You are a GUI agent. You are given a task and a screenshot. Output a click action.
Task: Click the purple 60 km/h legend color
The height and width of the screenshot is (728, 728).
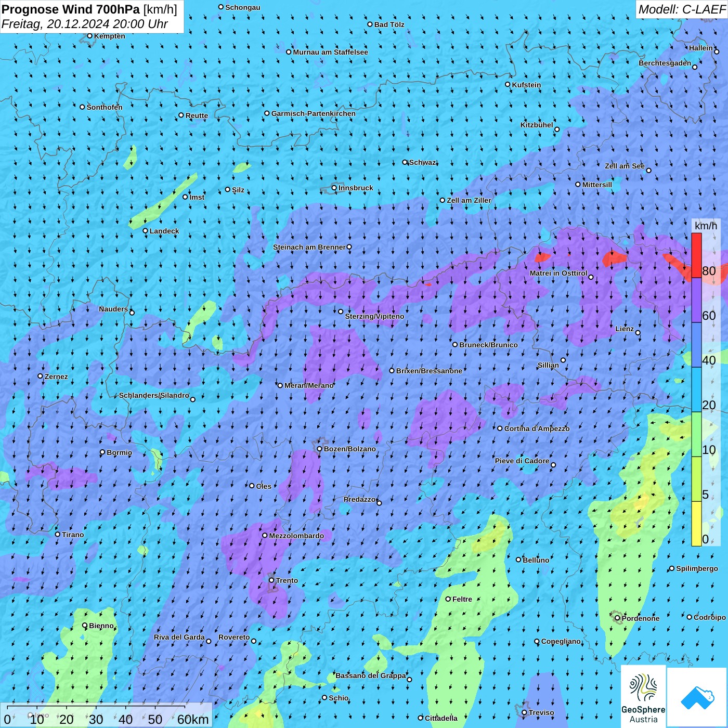coord(696,300)
